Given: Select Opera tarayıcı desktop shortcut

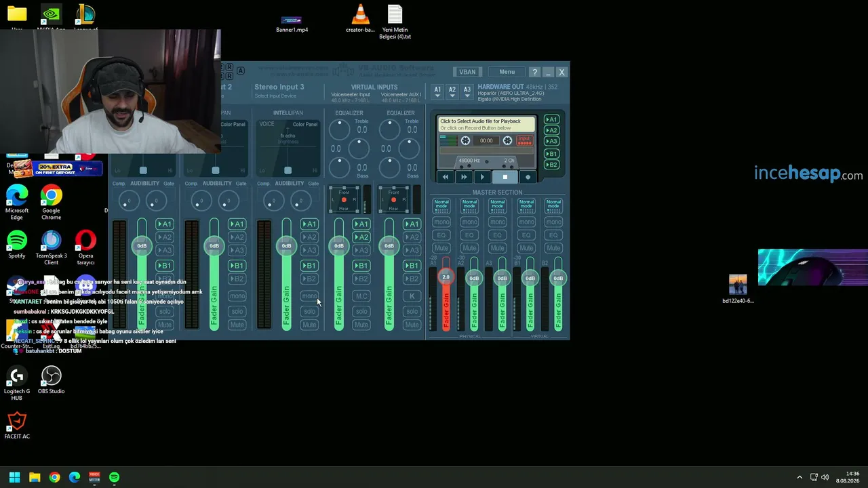Looking at the screenshot, I should point(85,247).
